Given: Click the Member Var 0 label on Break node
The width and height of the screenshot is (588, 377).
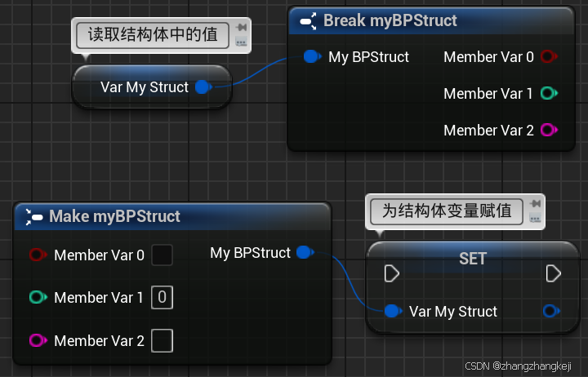Looking at the screenshot, I should pos(488,57).
